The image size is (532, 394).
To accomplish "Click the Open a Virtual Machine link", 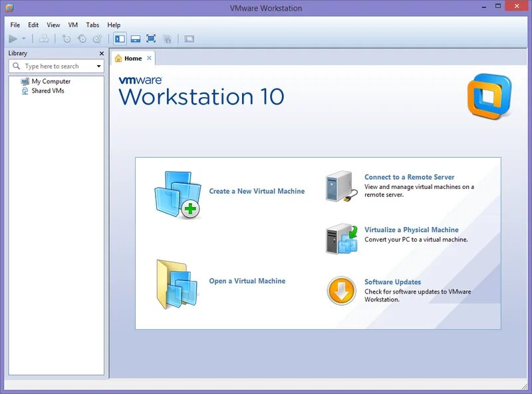I will [247, 281].
